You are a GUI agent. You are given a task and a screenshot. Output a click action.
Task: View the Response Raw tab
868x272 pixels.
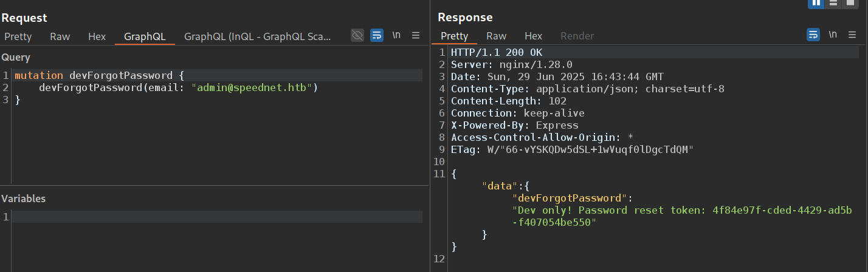pyautogui.click(x=496, y=36)
